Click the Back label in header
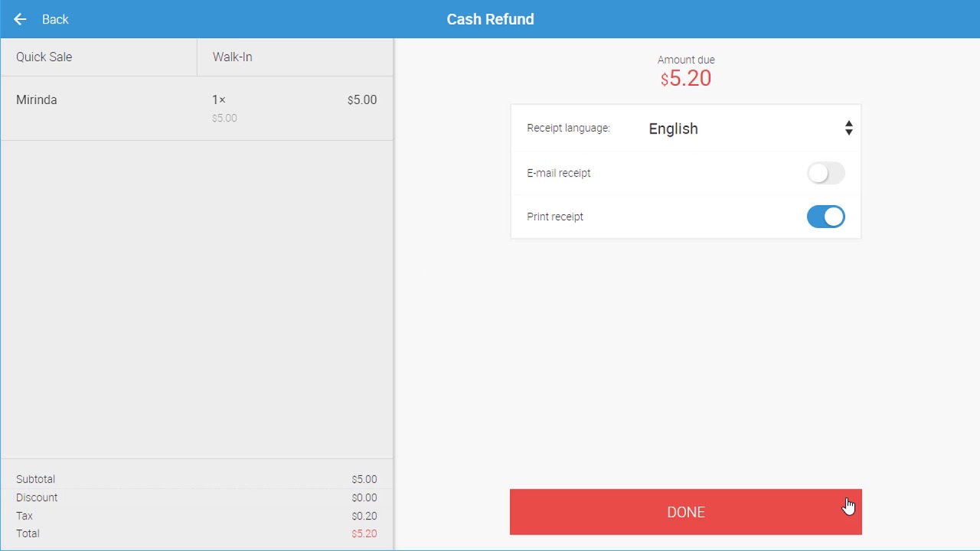Viewport: 980px width, 551px height. click(55, 19)
